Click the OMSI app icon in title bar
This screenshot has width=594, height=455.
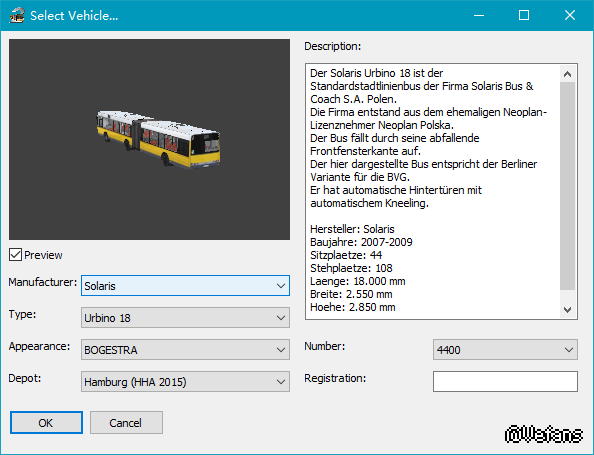click(17, 16)
